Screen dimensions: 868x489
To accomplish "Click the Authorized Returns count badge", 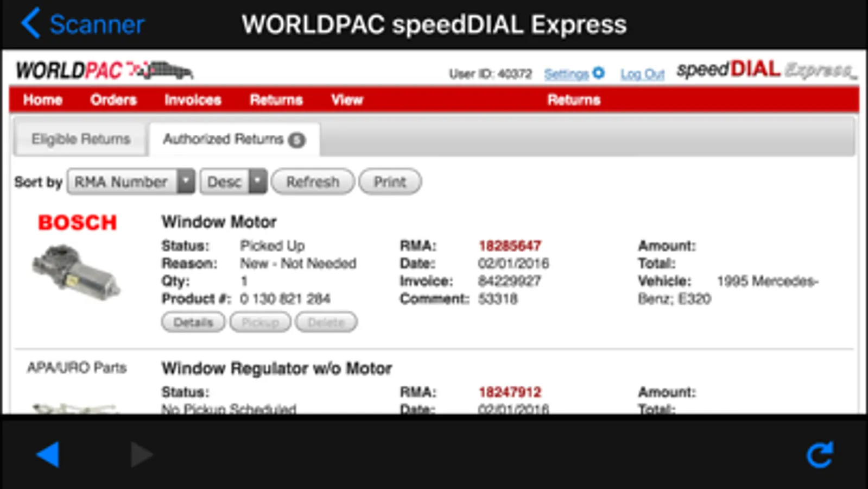I will [296, 140].
